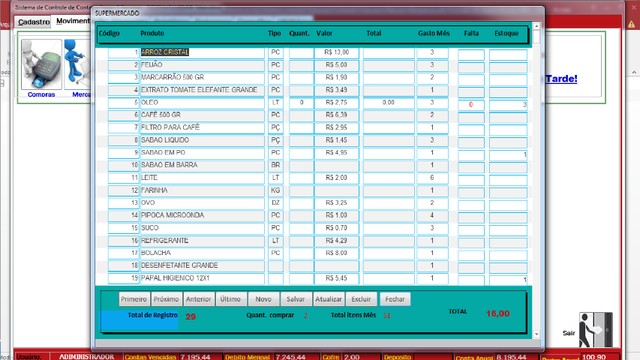This screenshot has width=640, height=360.
Task: Go back to Anterior record
Action: [198, 299]
